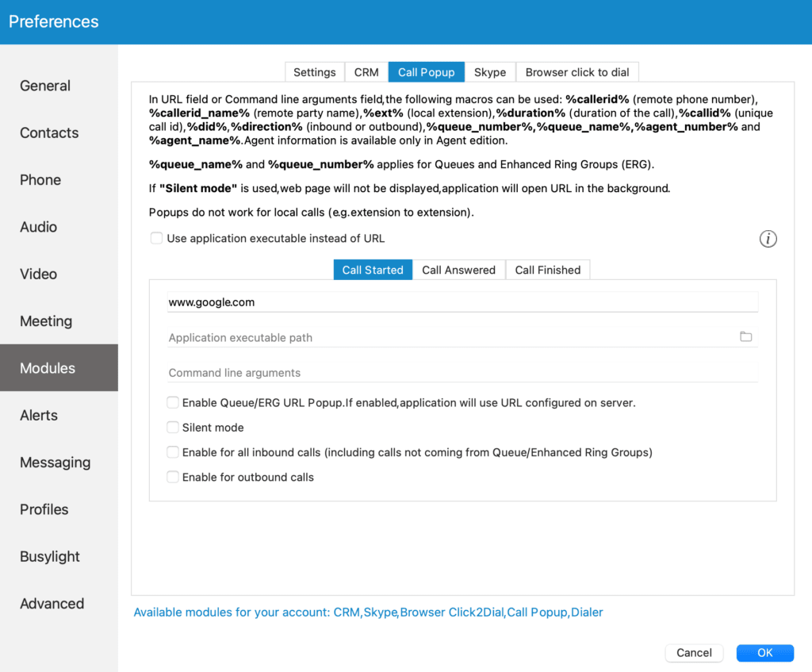The width and height of the screenshot is (812, 672).
Task: Enable Queue/ERG URL Popup checkbox
Action: pyautogui.click(x=173, y=402)
